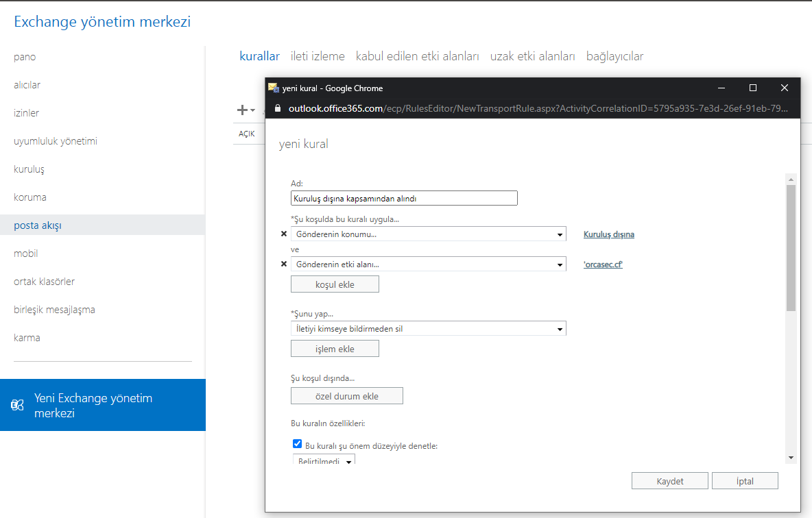Maximize the yeni kural window
The width and height of the screenshot is (812, 518).
pyautogui.click(x=753, y=88)
